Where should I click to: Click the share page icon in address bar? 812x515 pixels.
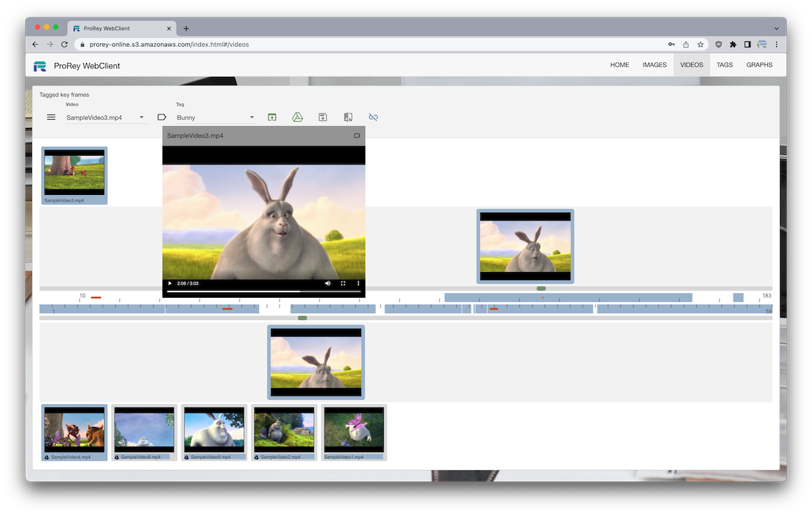(x=686, y=44)
